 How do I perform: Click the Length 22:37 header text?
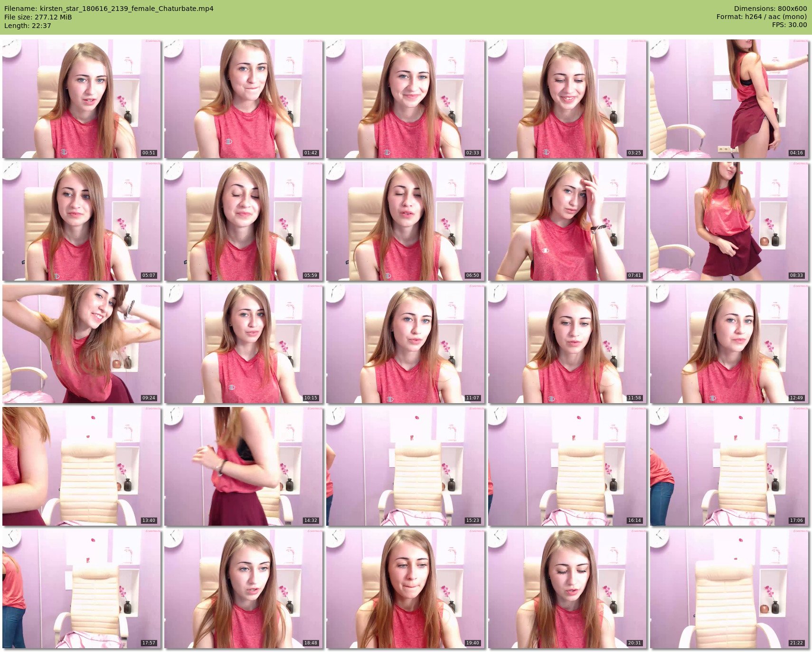click(28, 26)
